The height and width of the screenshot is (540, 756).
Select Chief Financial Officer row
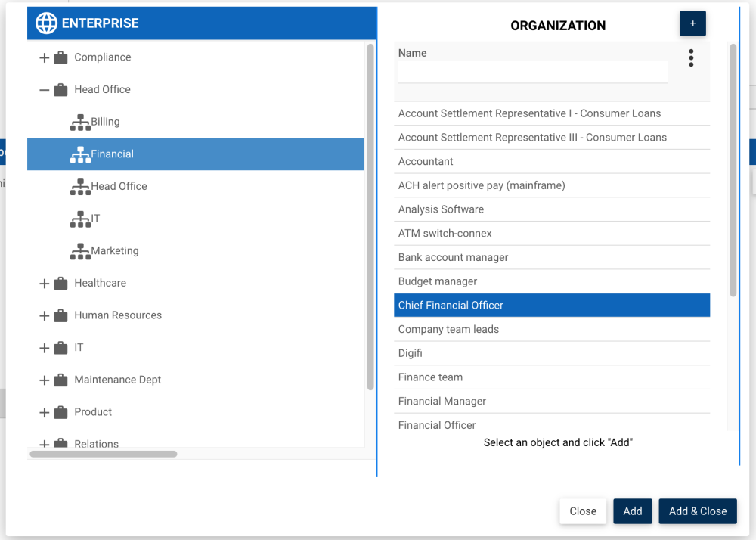coord(451,306)
